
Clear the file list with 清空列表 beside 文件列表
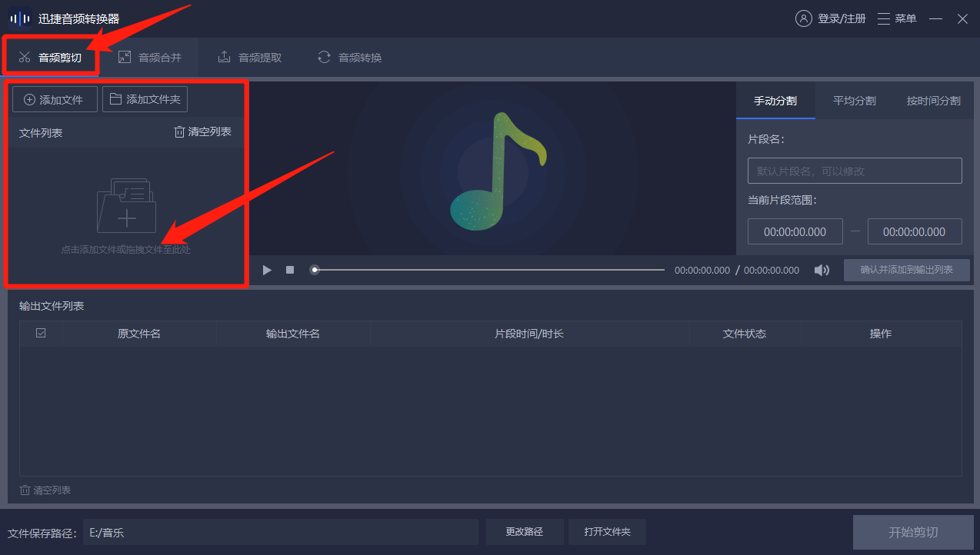[x=202, y=132]
